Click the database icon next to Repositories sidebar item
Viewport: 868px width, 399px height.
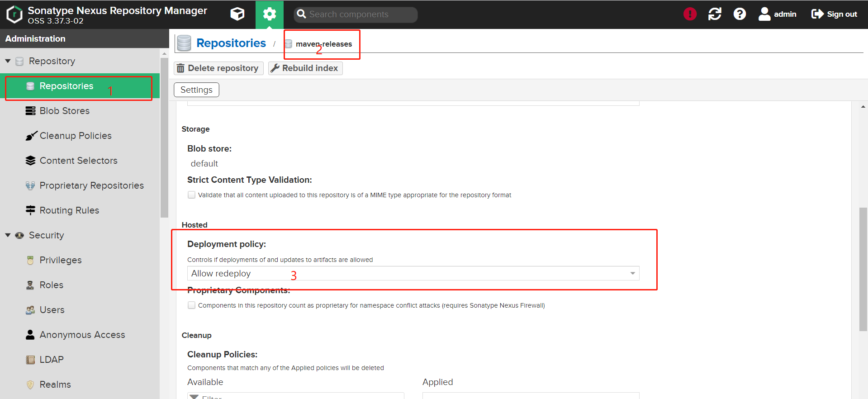(x=30, y=86)
